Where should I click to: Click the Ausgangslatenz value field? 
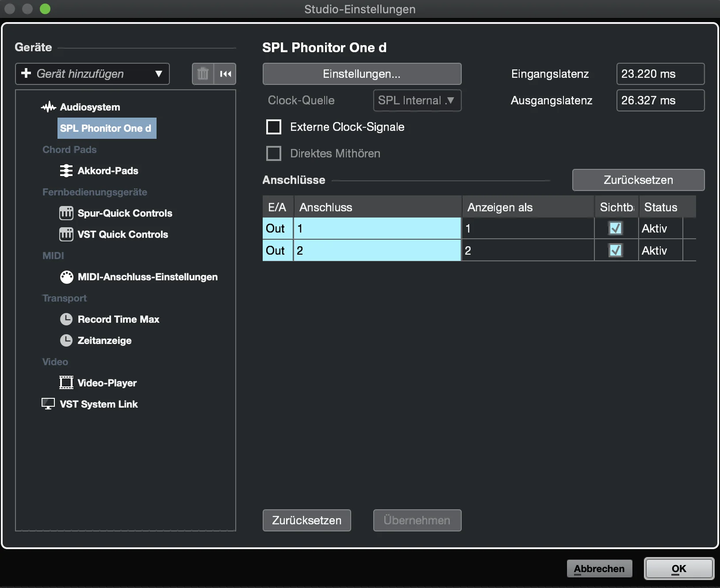(x=660, y=100)
